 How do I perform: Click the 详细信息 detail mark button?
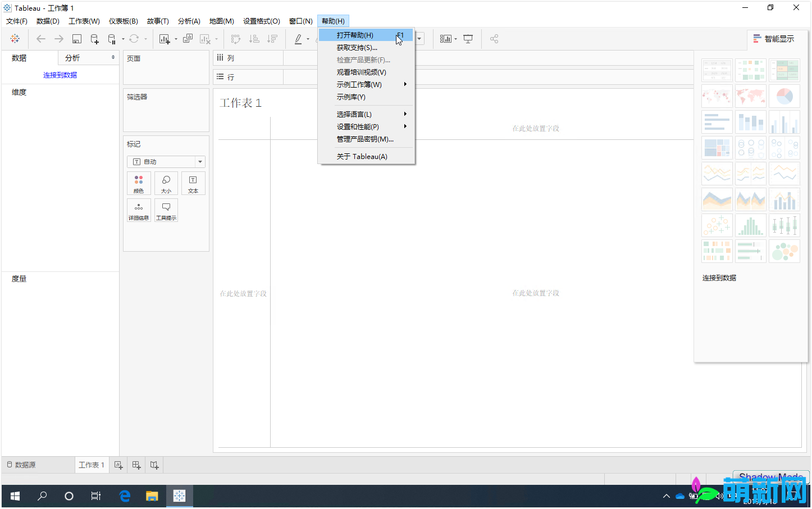click(x=139, y=210)
